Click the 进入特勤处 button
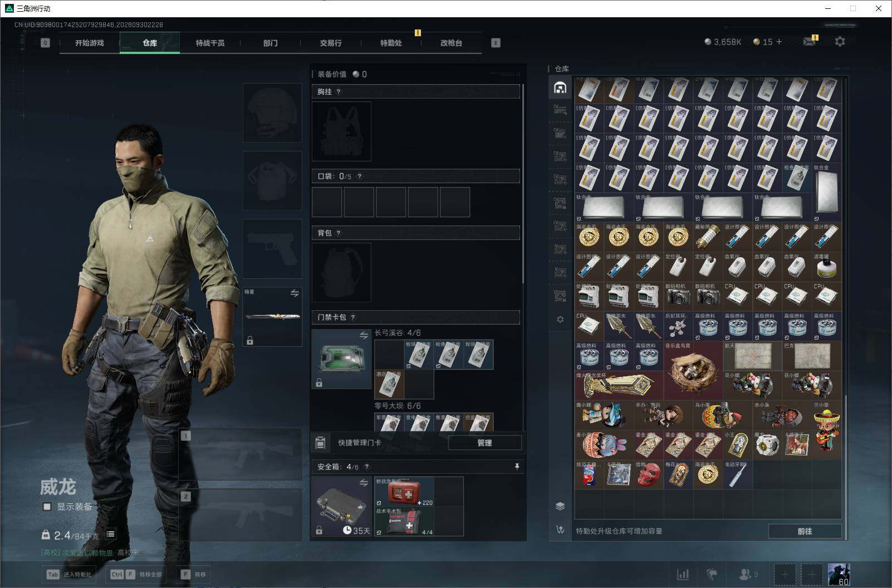The height and width of the screenshot is (588, 892). pyautogui.click(x=70, y=574)
